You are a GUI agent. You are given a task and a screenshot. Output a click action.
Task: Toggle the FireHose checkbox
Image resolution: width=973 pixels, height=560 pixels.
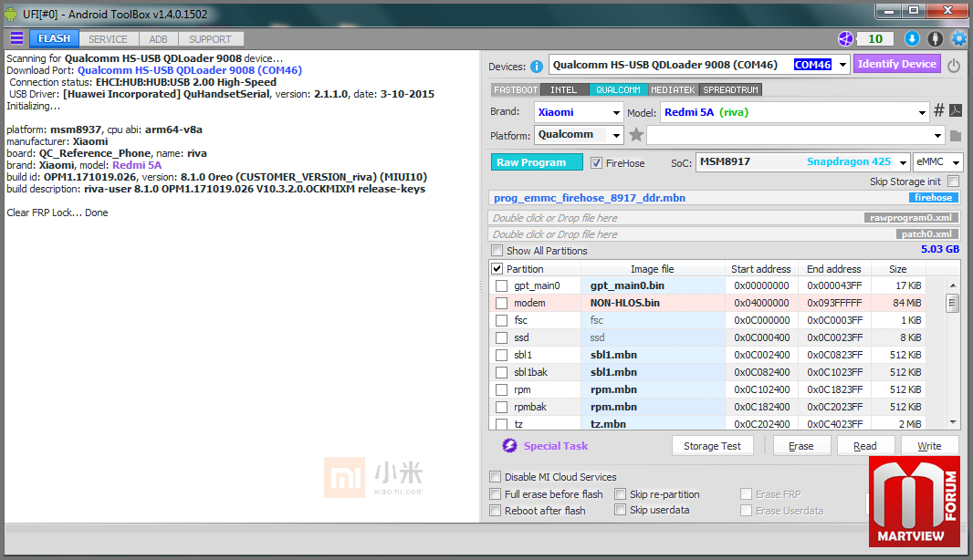[x=596, y=163]
